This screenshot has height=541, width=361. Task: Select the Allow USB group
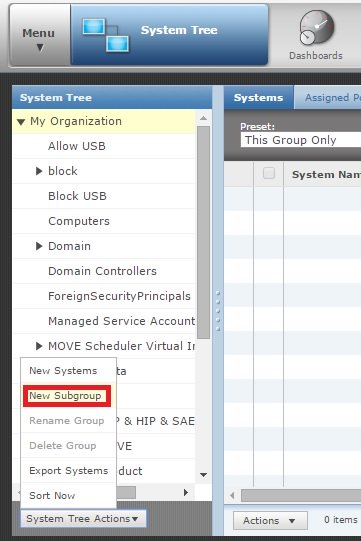coord(77,146)
